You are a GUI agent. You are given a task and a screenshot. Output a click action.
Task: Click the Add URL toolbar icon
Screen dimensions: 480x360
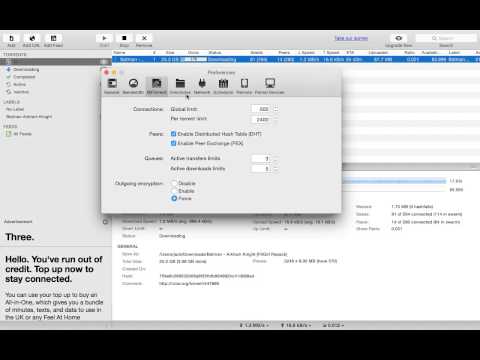pyautogui.click(x=32, y=38)
